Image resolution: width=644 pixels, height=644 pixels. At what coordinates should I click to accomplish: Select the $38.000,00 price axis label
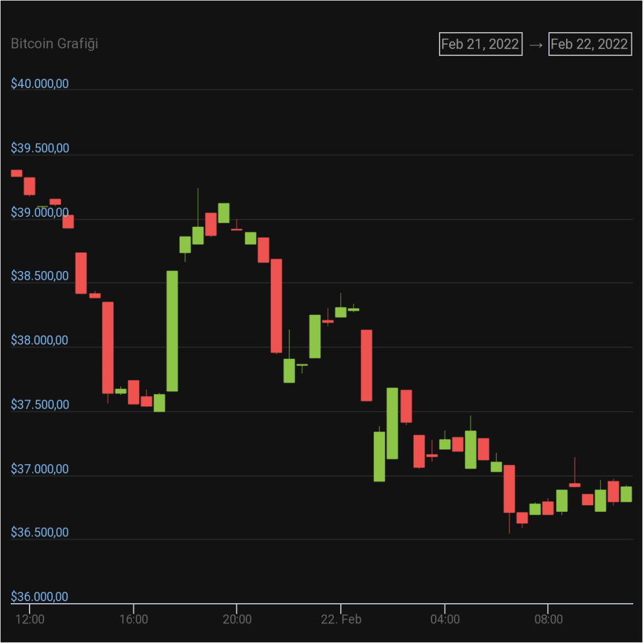[x=40, y=340]
